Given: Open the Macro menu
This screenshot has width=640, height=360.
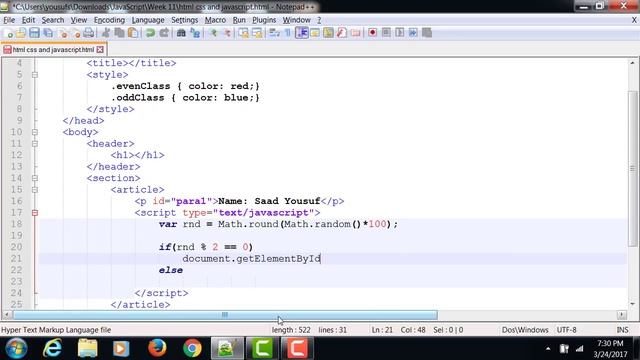Looking at the screenshot, I should pos(215,20).
